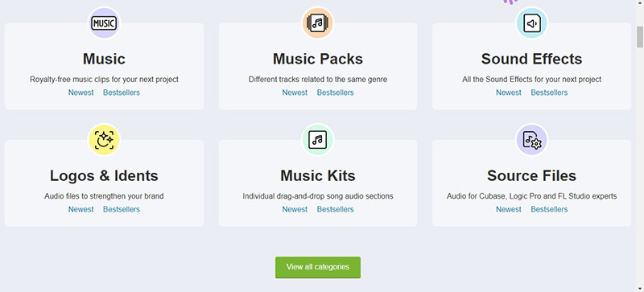Click the Source Files heading

click(531, 176)
